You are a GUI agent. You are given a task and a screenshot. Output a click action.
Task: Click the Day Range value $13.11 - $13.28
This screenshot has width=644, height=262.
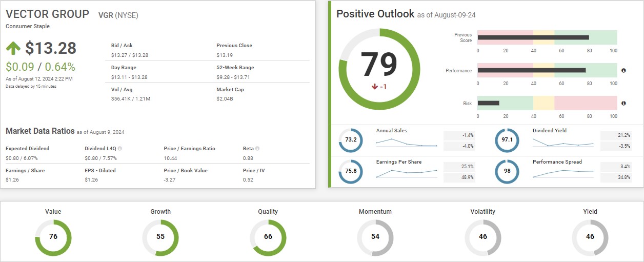[x=129, y=77]
